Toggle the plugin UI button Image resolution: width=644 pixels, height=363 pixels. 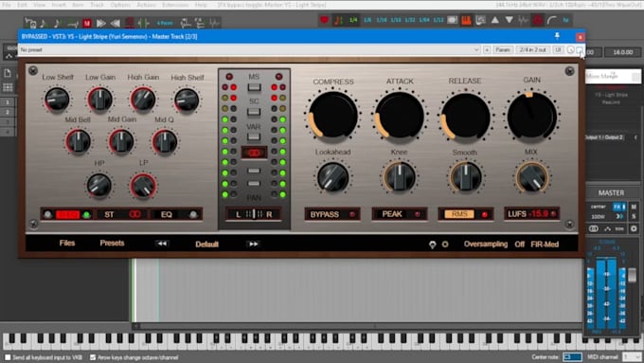click(x=558, y=49)
